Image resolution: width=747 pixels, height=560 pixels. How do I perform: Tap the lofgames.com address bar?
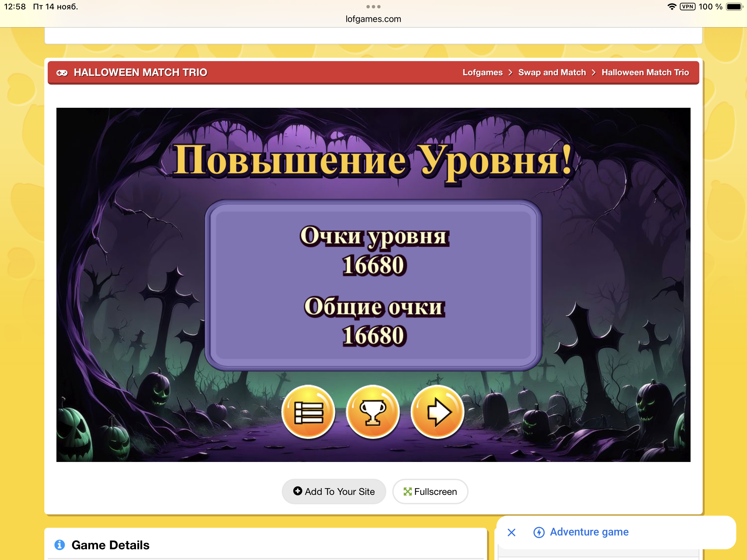(x=373, y=19)
